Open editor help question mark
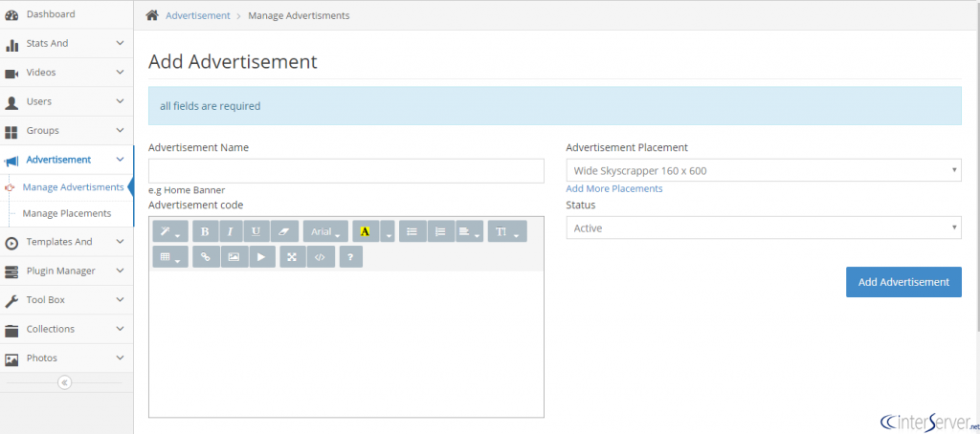 [x=350, y=256]
